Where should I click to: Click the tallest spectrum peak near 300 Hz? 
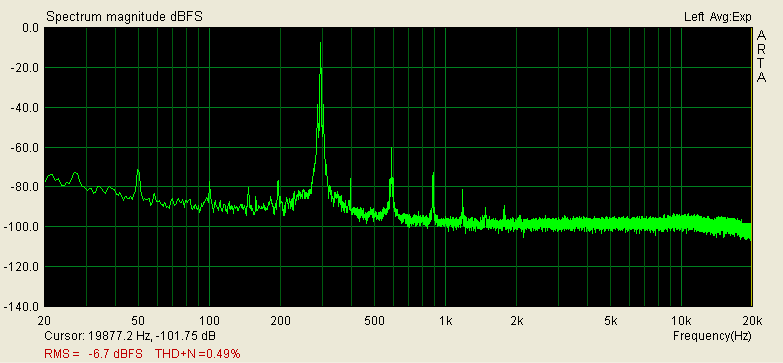pyautogui.click(x=321, y=44)
